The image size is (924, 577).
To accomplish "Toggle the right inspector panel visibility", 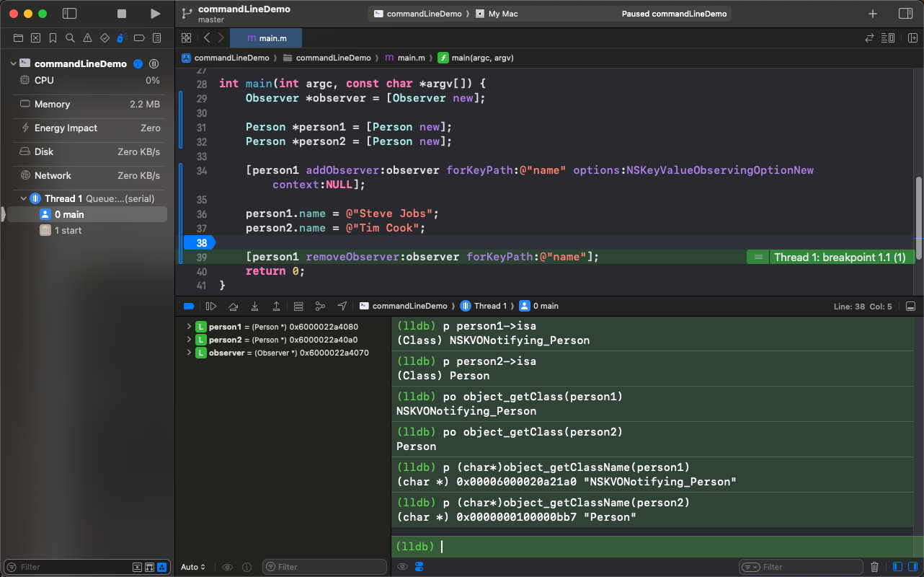I will pos(905,14).
